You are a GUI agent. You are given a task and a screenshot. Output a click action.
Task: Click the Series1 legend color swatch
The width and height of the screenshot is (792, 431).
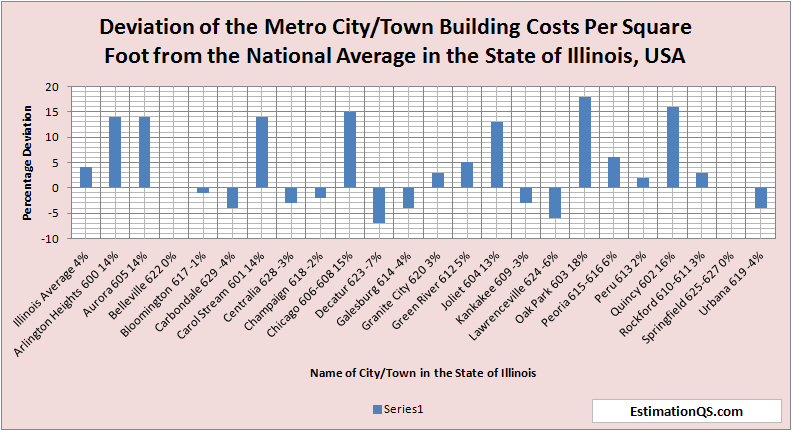[x=377, y=410]
